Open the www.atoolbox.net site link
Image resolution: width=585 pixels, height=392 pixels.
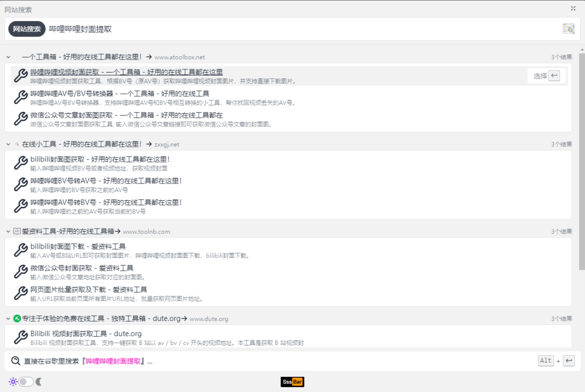[x=179, y=57]
